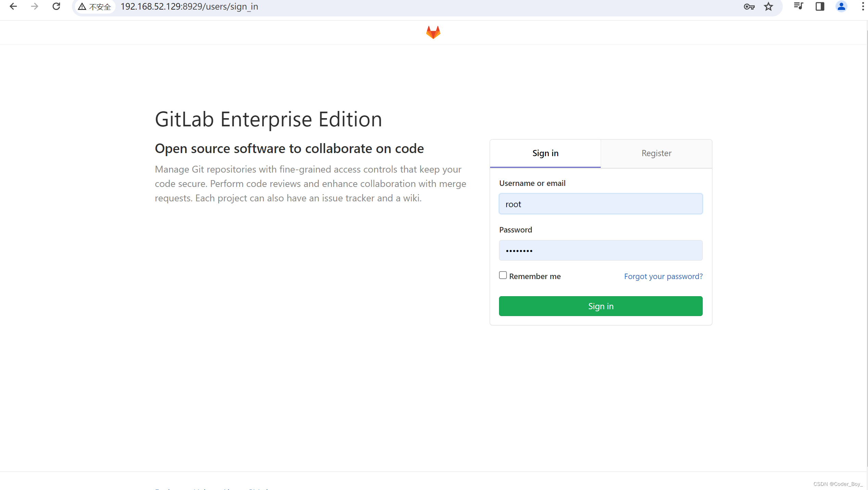This screenshot has width=868, height=490.
Task: Check the Remember me checkbox
Action: pos(503,275)
